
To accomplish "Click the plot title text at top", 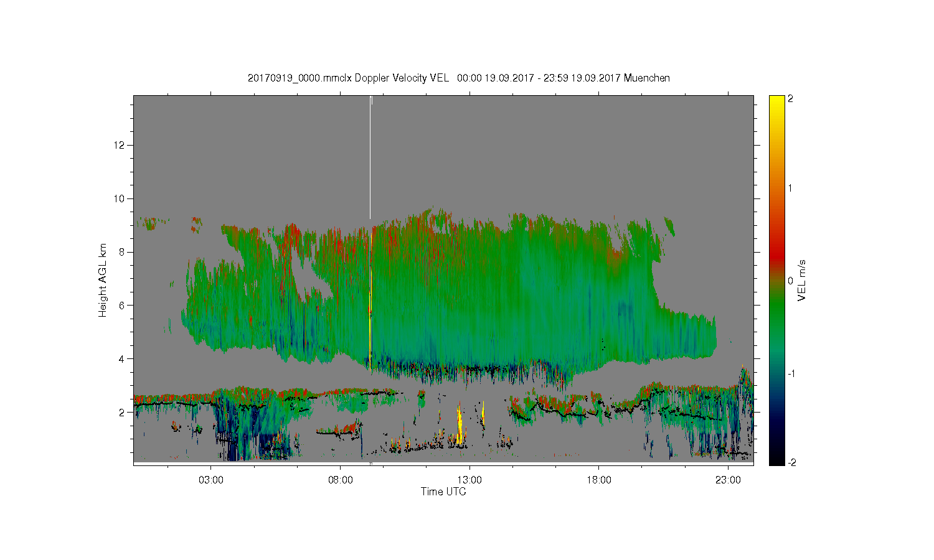I will 458,78.
